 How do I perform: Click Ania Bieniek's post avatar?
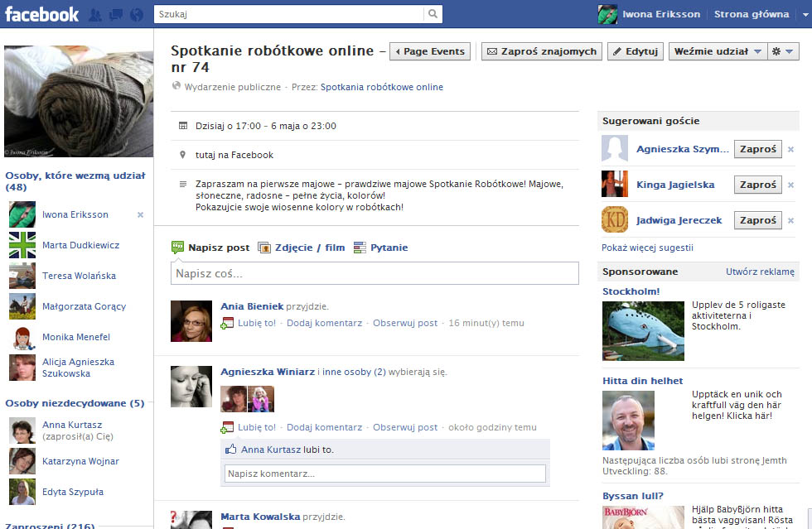191,321
